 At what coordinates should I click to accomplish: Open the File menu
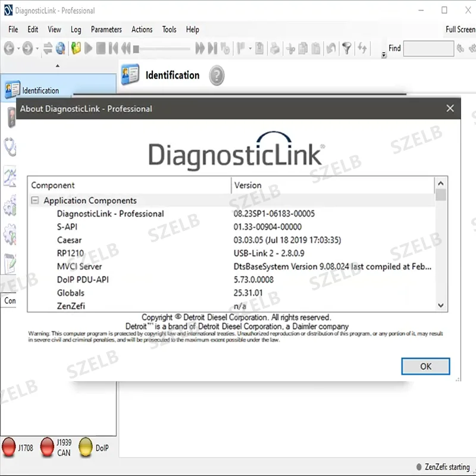point(13,29)
